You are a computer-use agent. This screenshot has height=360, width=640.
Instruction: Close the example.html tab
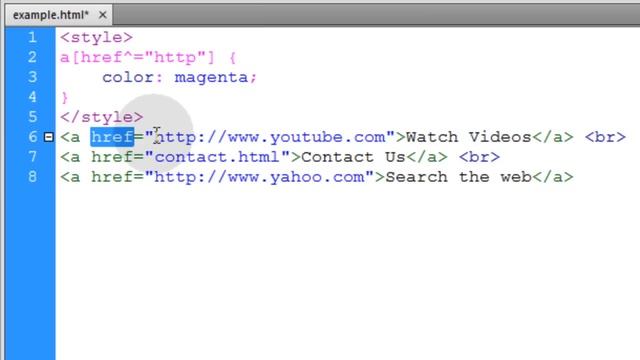102,15
